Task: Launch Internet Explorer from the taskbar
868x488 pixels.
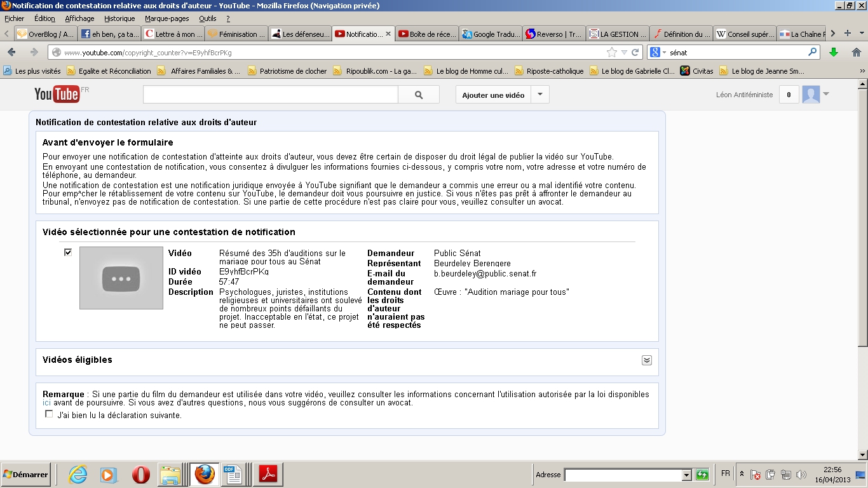Action: 78,475
